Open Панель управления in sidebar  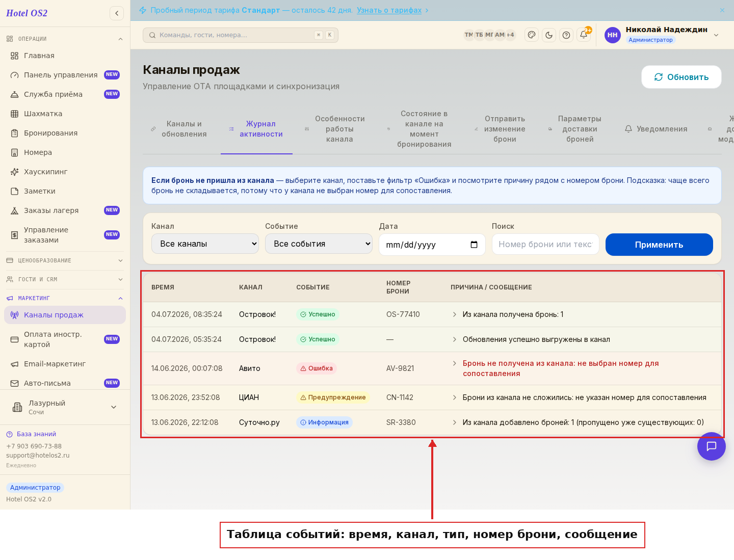[x=65, y=75]
